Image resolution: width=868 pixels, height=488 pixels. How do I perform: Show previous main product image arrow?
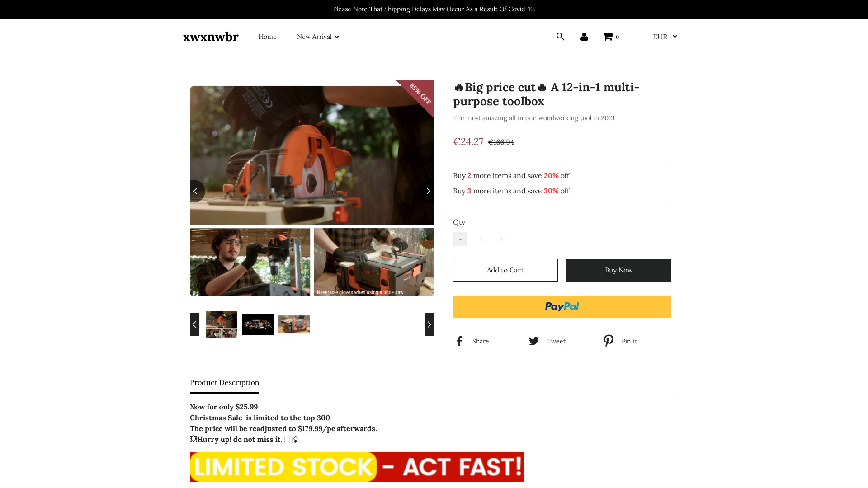coord(197,191)
